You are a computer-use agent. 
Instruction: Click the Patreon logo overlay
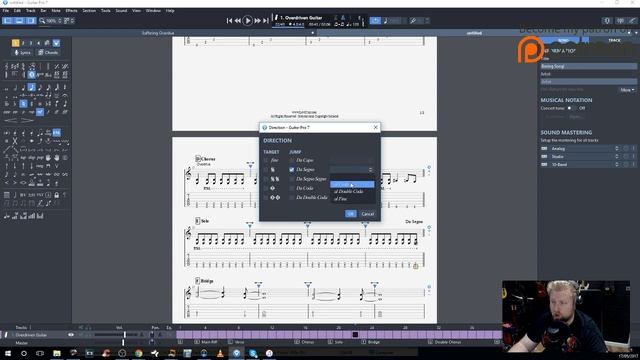click(x=530, y=49)
